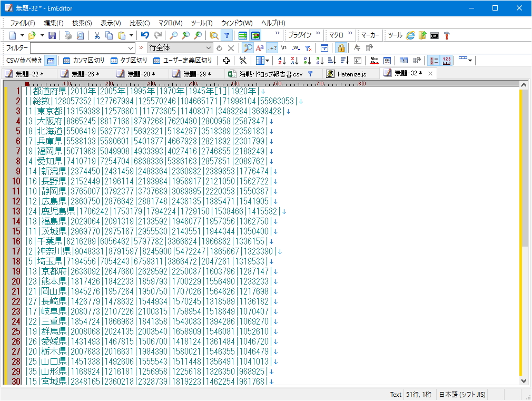This screenshot has height=401, width=532.
Task: Close the 無題-32 tab
Action: 430,73
